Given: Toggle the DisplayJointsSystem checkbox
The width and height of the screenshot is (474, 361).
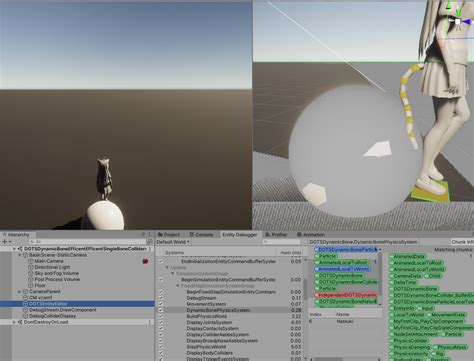Looking at the screenshot, I should 161,322.
